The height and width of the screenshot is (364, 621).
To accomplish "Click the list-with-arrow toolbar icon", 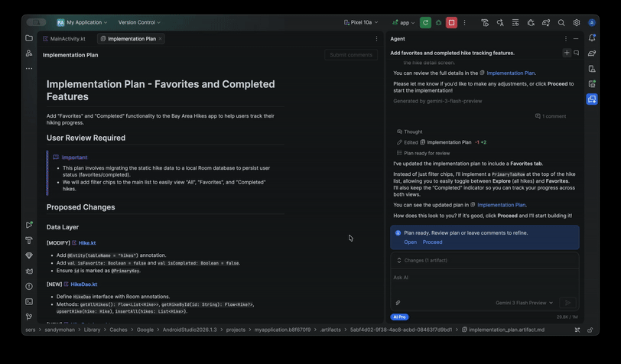I will pos(515,23).
